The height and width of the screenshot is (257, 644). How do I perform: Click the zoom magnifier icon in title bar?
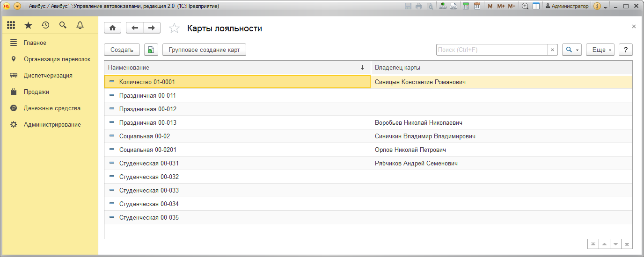click(x=525, y=7)
